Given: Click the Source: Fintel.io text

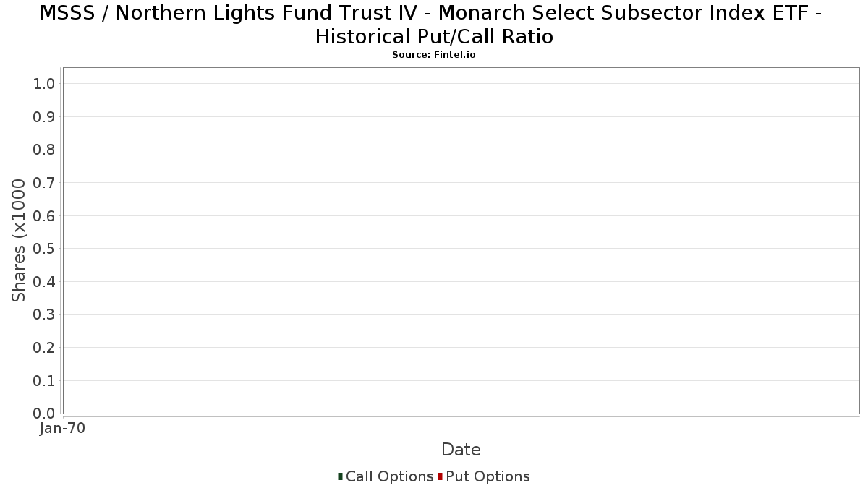Looking at the screenshot, I should pyautogui.click(x=434, y=55).
